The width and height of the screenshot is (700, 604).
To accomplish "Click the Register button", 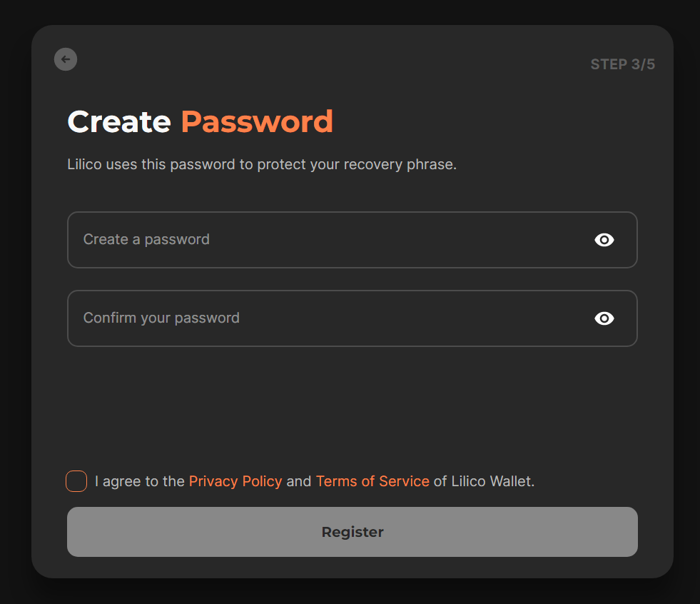I will coord(352,532).
